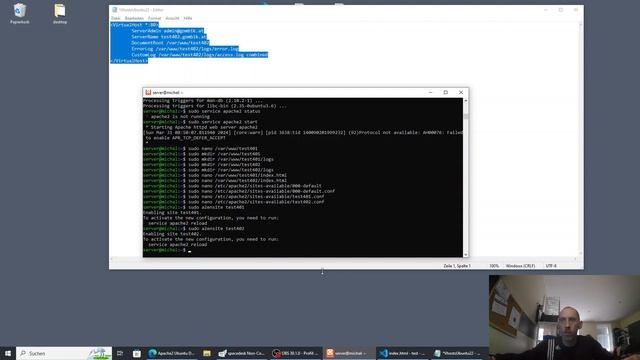Viewport: 640px width, 360px height.
Task: Click the 'sudo service apache2 start' line
Action: 200,122
